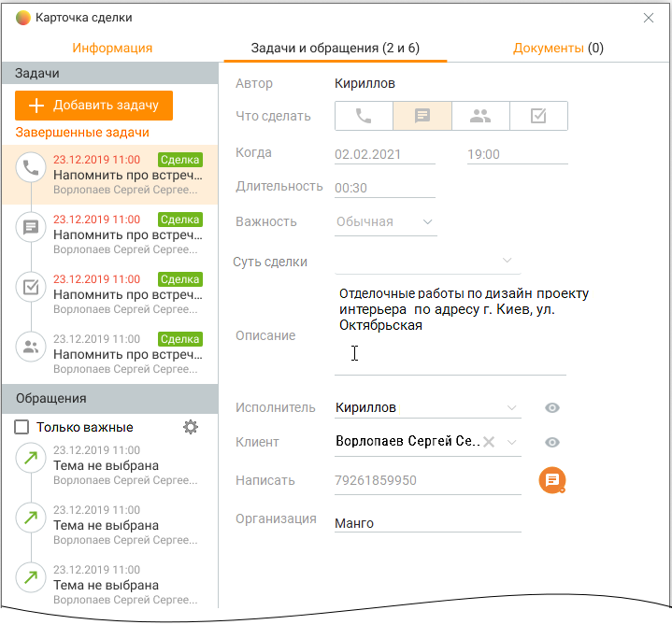This screenshot has width=672, height=639.
Task: Click the Длительность field 00:30
Action: [385, 188]
